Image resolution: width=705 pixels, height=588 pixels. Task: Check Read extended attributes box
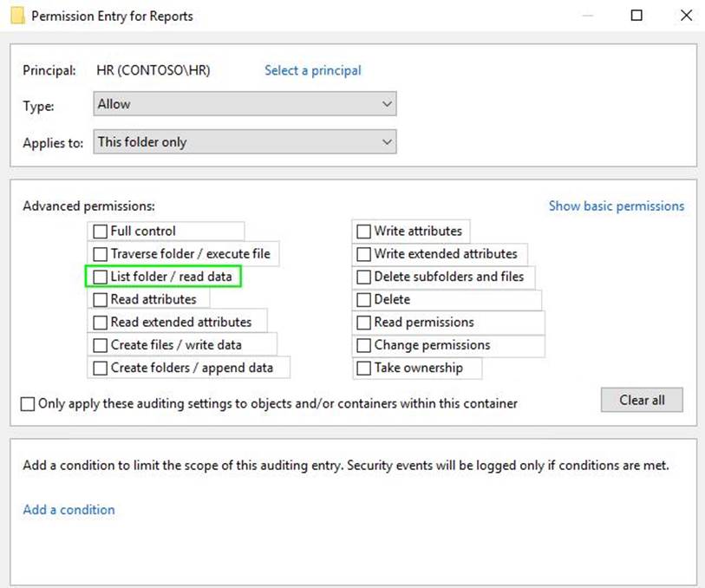pos(101,323)
